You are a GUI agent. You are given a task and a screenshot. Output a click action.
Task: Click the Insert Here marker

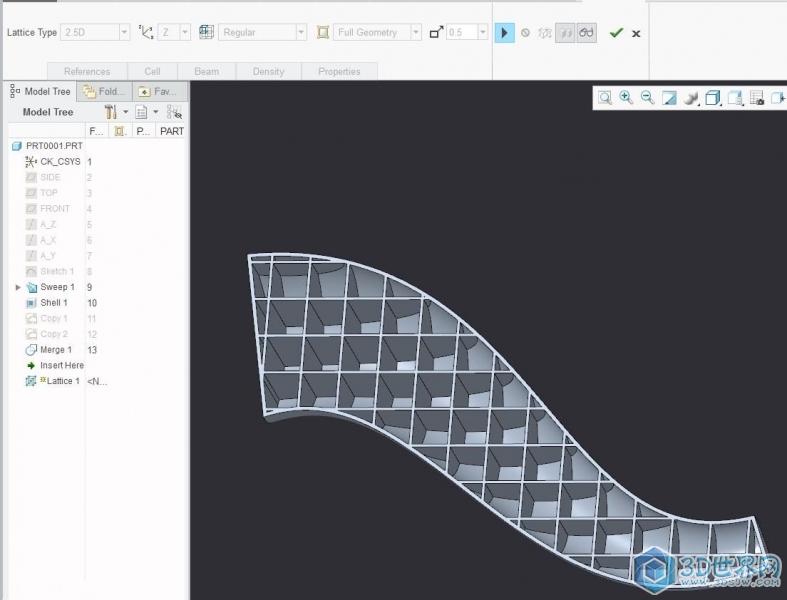pos(55,366)
